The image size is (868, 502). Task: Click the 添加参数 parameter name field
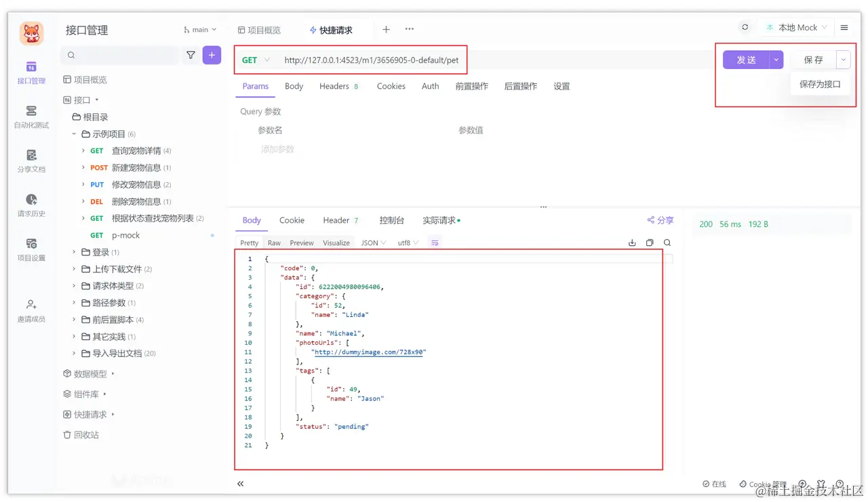pyautogui.click(x=277, y=149)
